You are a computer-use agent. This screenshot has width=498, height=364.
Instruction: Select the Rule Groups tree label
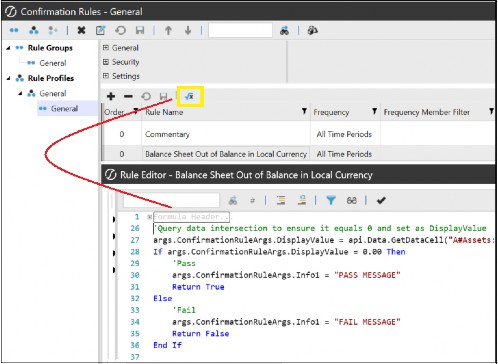coord(50,48)
